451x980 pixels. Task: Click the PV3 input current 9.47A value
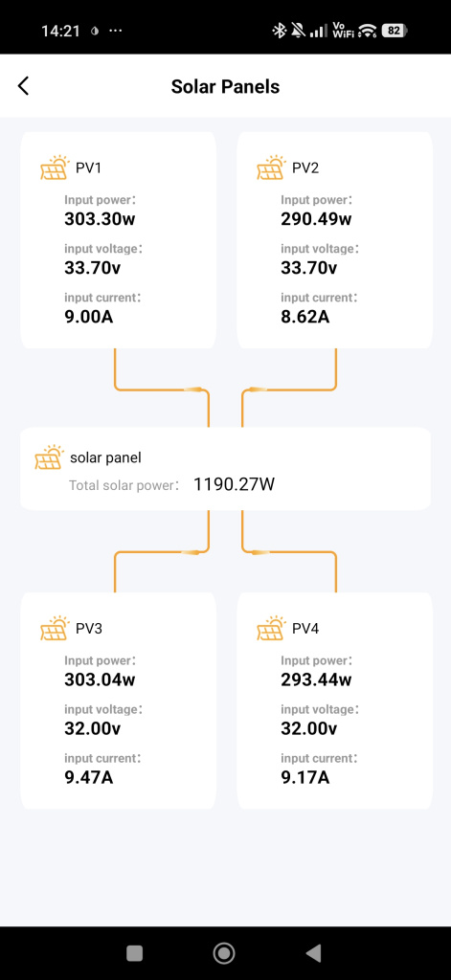tap(89, 777)
